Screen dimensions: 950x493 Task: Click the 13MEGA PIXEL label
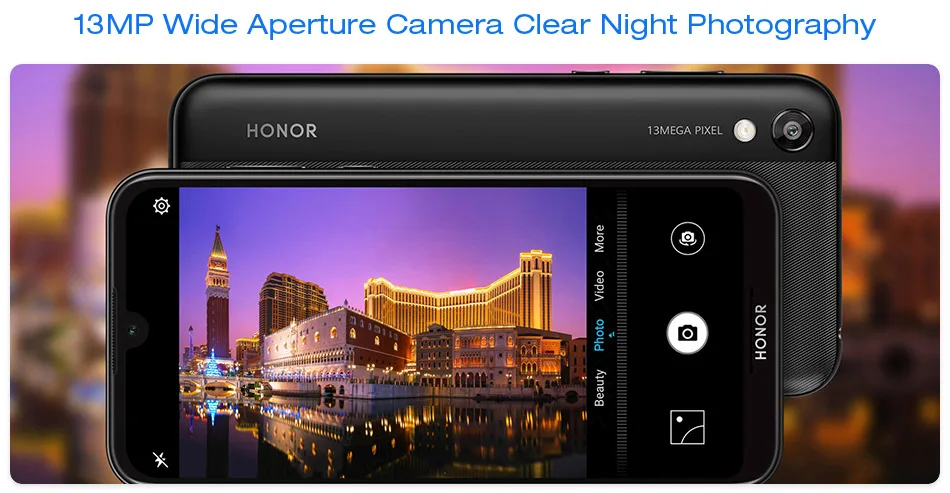click(x=685, y=130)
